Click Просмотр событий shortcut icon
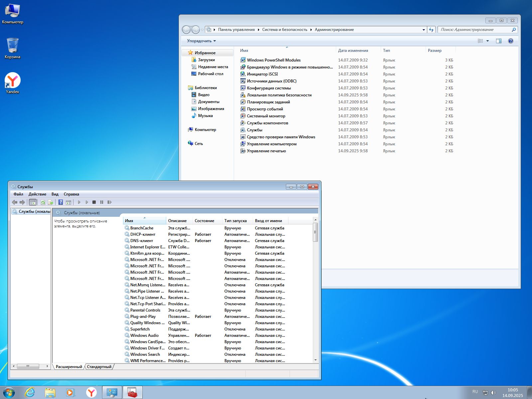Screen dimensions: 532x399 (x=243, y=109)
